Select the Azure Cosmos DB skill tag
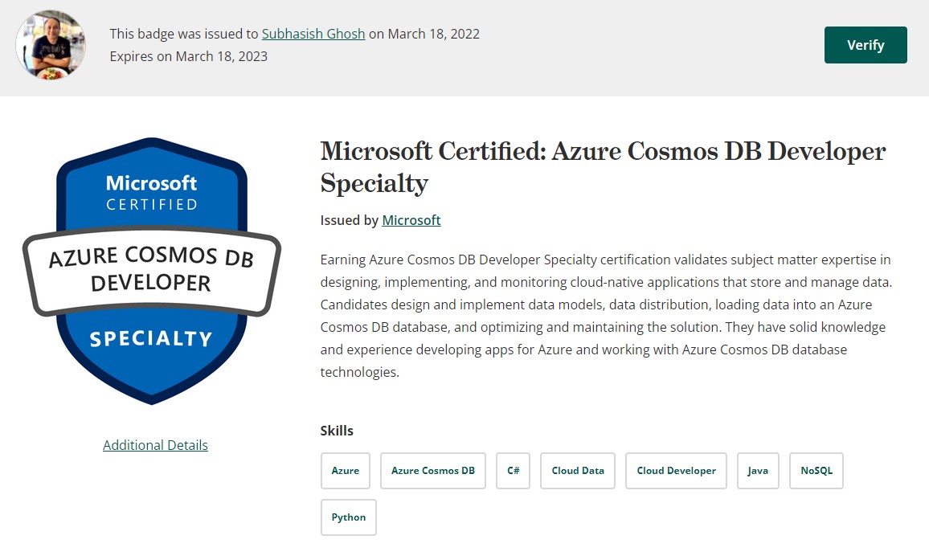The height and width of the screenshot is (560, 929). pos(433,471)
